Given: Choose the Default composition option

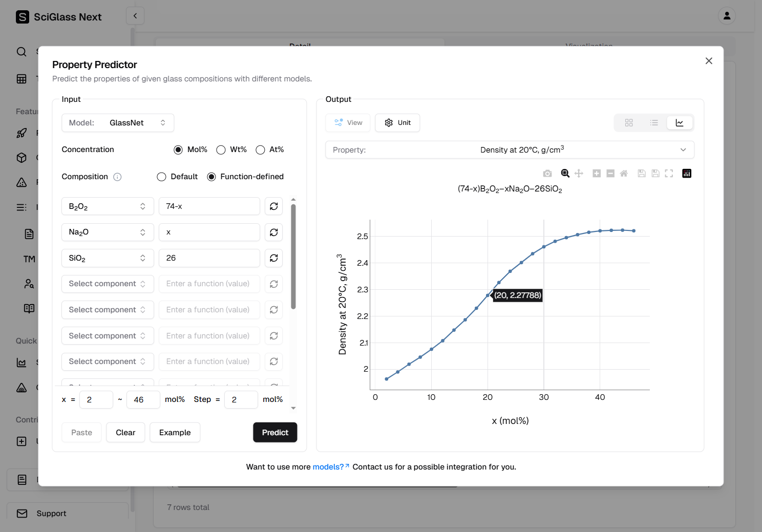Looking at the screenshot, I should click(162, 177).
